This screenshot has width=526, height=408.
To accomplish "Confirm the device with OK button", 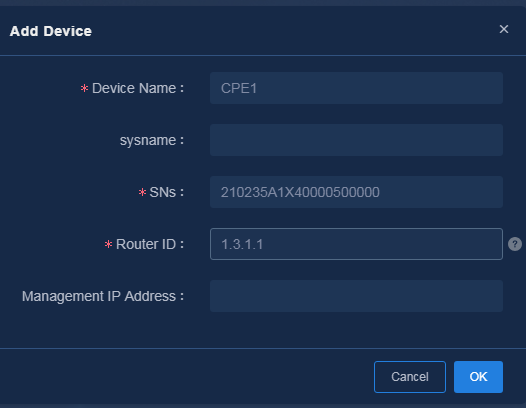I will tap(478, 377).
